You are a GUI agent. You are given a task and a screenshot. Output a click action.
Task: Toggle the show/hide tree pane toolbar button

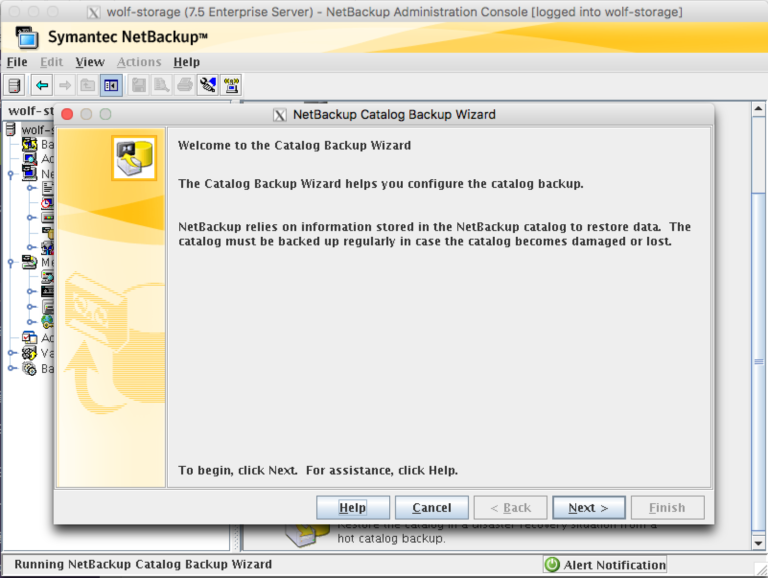111,86
